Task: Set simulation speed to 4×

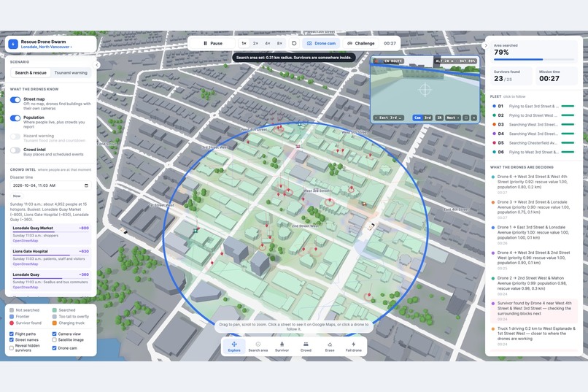Action: pos(268,44)
